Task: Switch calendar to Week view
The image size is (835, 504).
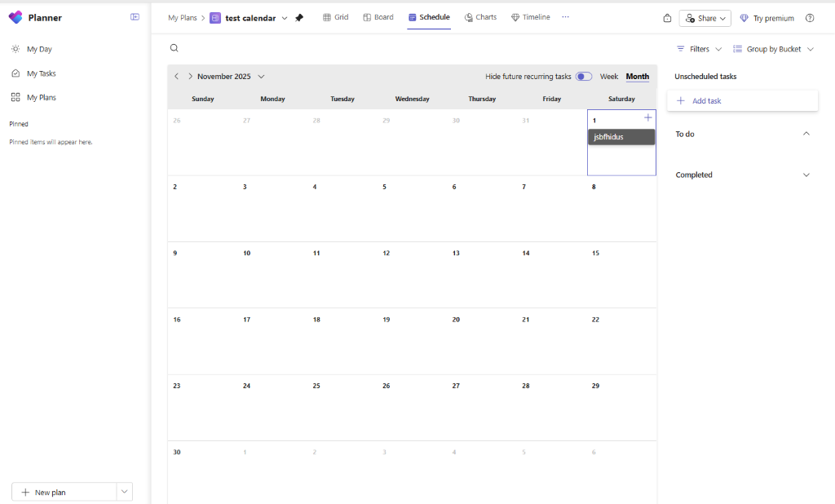Action: point(608,76)
